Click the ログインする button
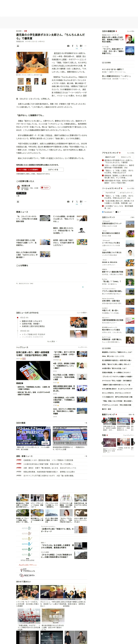The image size is (138, 644). 53,170
